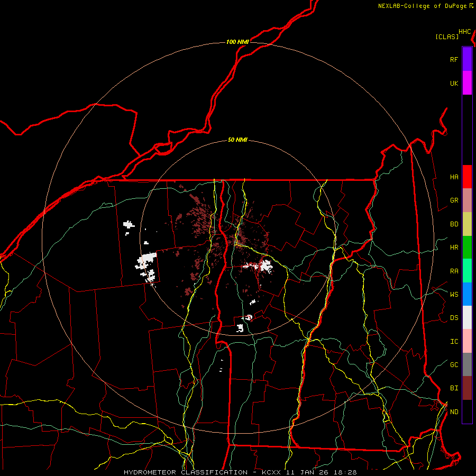The height and width of the screenshot is (476, 476).
Task: Pick the mint green RA color swatch
Action: pyautogui.click(x=467, y=270)
